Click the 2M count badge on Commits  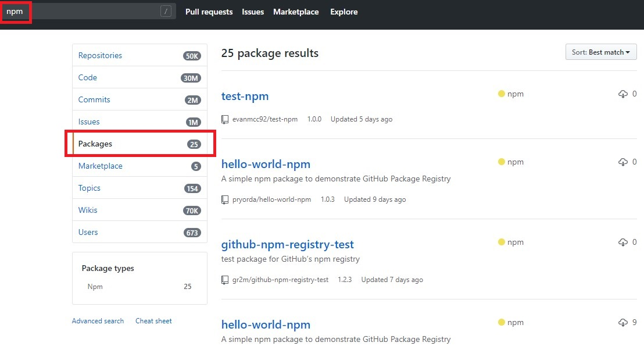click(192, 100)
